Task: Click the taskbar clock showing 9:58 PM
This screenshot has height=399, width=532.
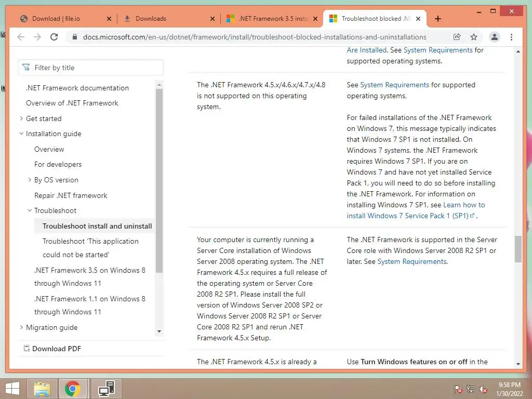Action: click(509, 389)
